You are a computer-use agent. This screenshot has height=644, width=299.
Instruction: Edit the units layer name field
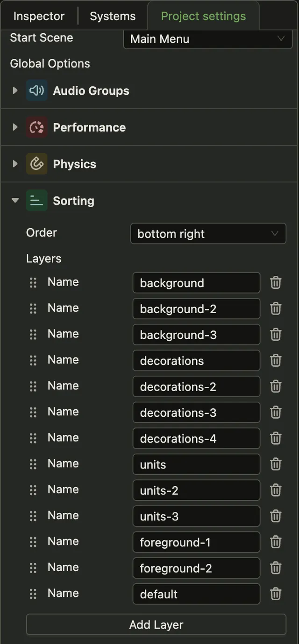(x=196, y=464)
